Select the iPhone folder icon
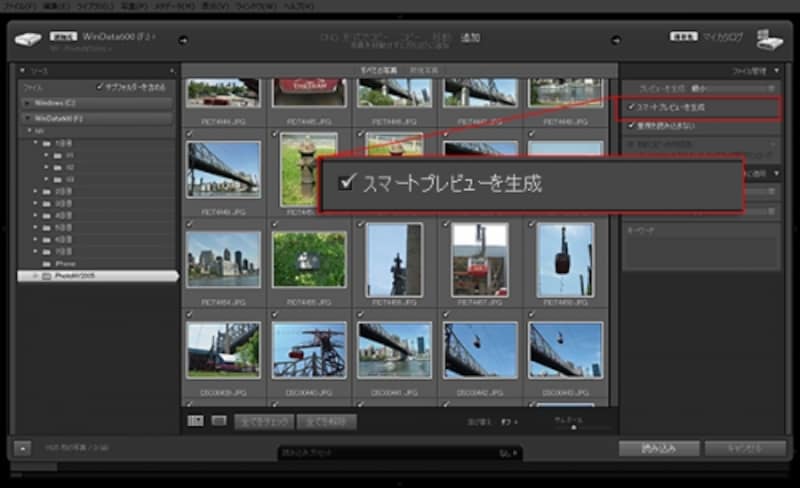This screenshot has width=800, height=488. tap(46, 264)
